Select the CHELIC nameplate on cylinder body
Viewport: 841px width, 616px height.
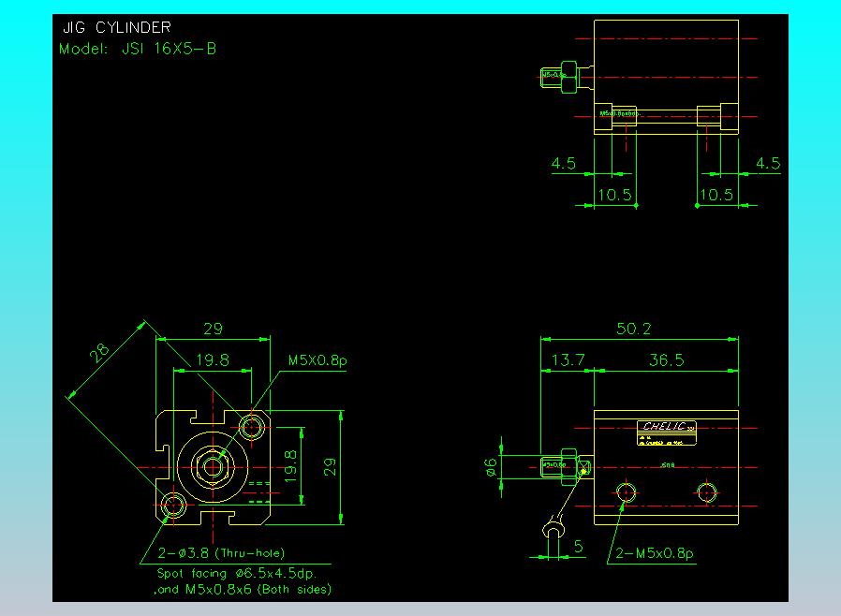click(x=667, y=433)
